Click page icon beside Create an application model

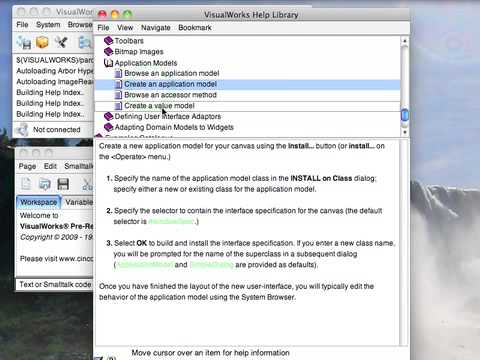tap(118, 84)
